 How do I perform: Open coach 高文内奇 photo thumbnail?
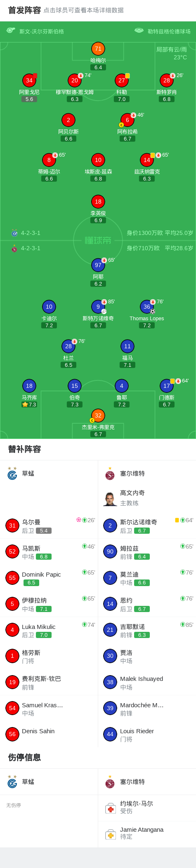coord(110,498)
